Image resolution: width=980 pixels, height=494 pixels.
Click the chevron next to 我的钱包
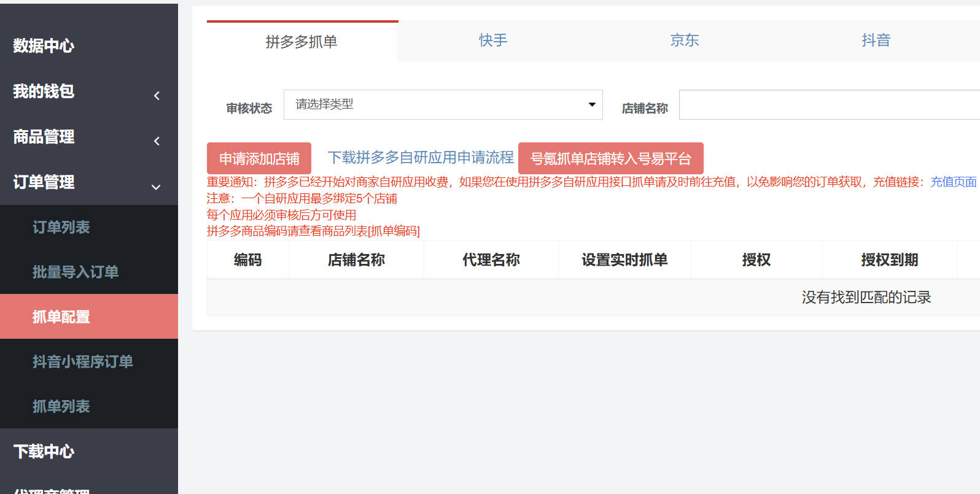(x=157, y=96)
